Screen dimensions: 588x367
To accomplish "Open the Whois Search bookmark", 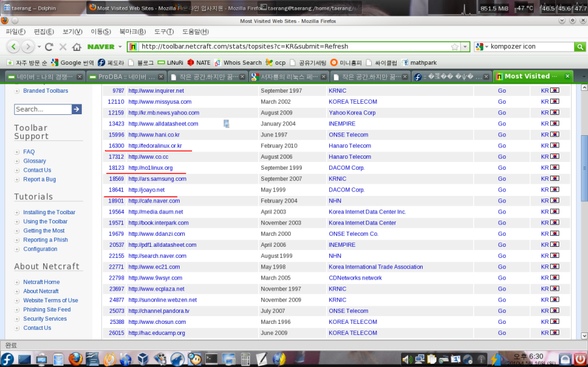I will (238, 63).
